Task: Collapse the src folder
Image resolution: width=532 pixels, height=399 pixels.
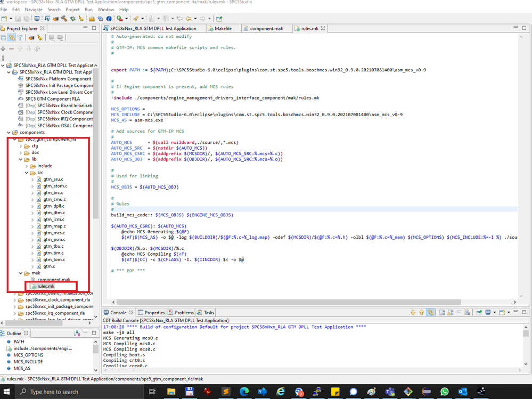Action: coord(27,173)
